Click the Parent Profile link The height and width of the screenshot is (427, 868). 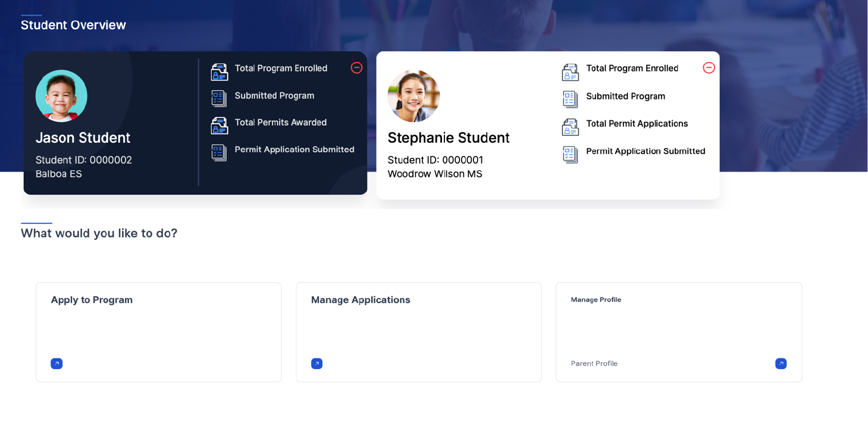(x=594, y=363)
